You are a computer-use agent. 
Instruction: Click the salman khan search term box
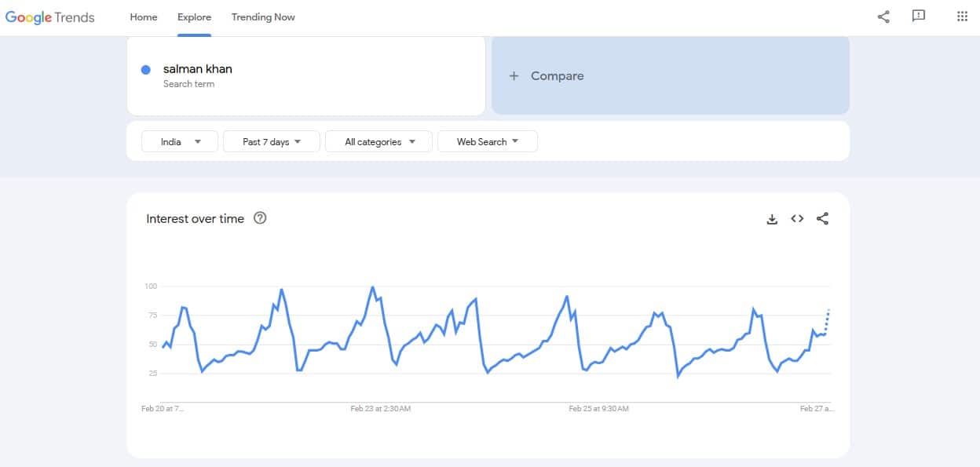point(305,75)
